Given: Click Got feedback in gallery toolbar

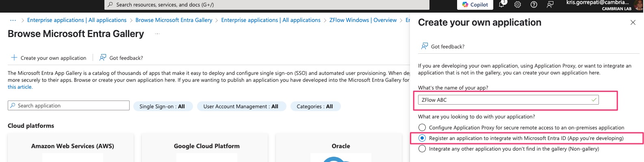Looking at the screenshot, I should pyautogui.click(x=121, y=58).
